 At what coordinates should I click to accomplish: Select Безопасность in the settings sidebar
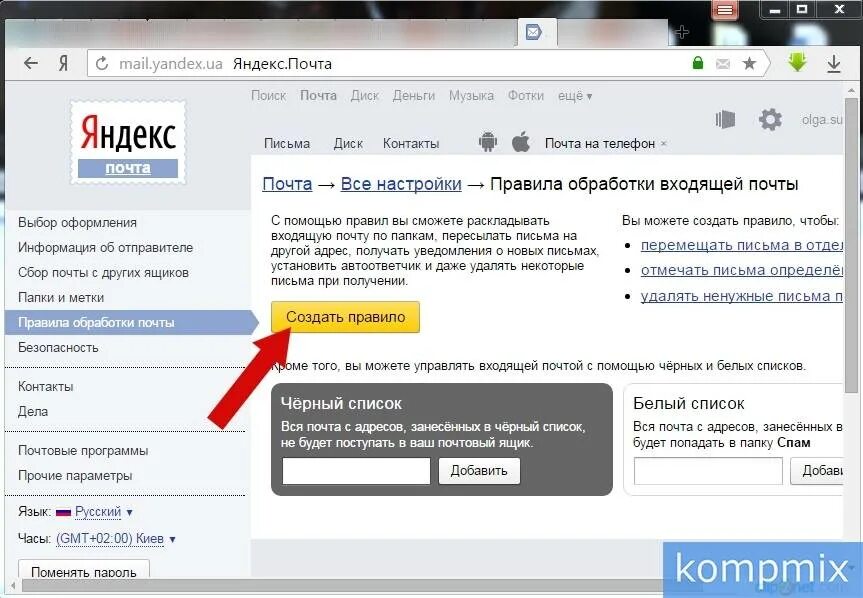58,348
